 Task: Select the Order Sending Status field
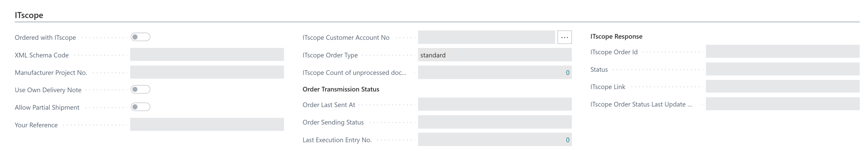(x=494, y=122)
